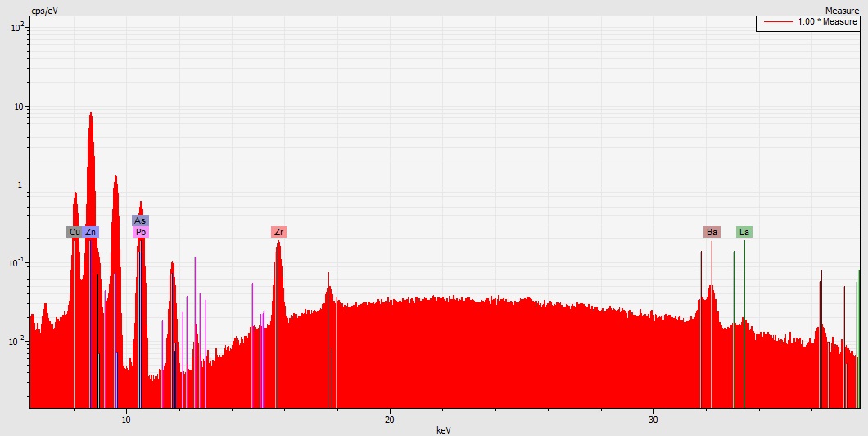Click the Zn element label
The width and height of the screenshot is (868, 436).
(91, 232)
